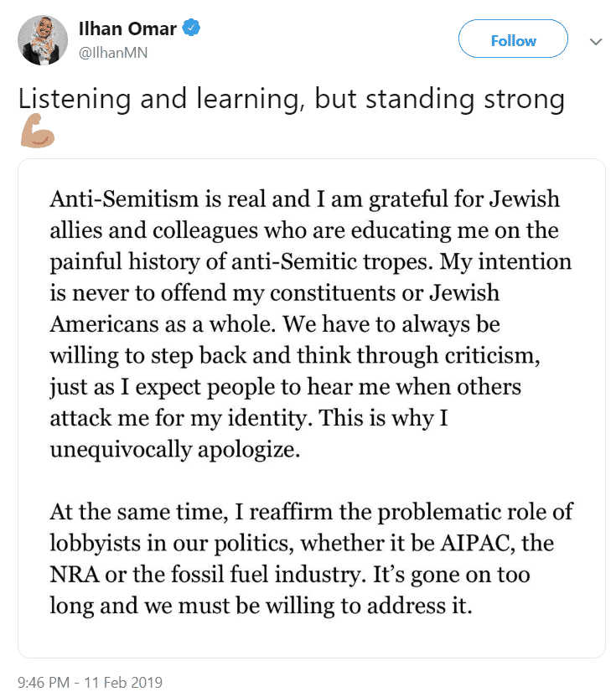Click the word NRA in the statement

[x=75, y=575]
